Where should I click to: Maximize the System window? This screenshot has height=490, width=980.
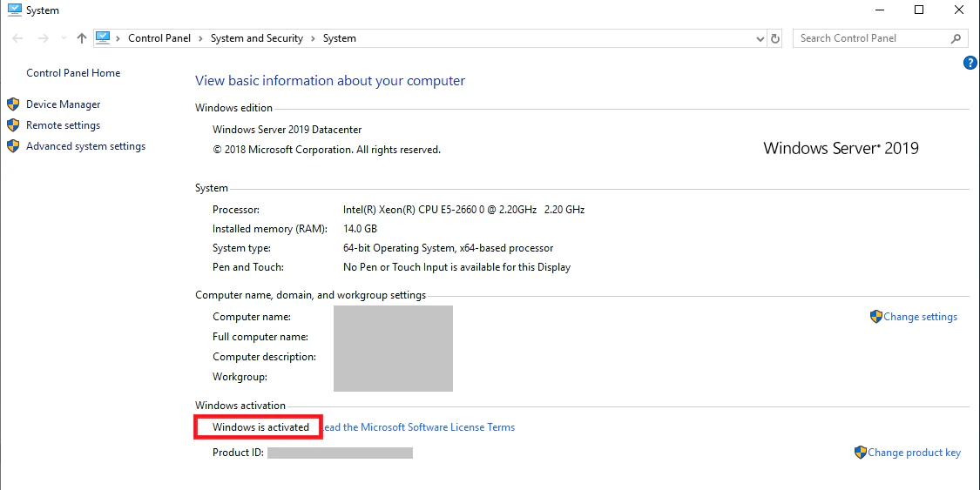tap(919, 10)
